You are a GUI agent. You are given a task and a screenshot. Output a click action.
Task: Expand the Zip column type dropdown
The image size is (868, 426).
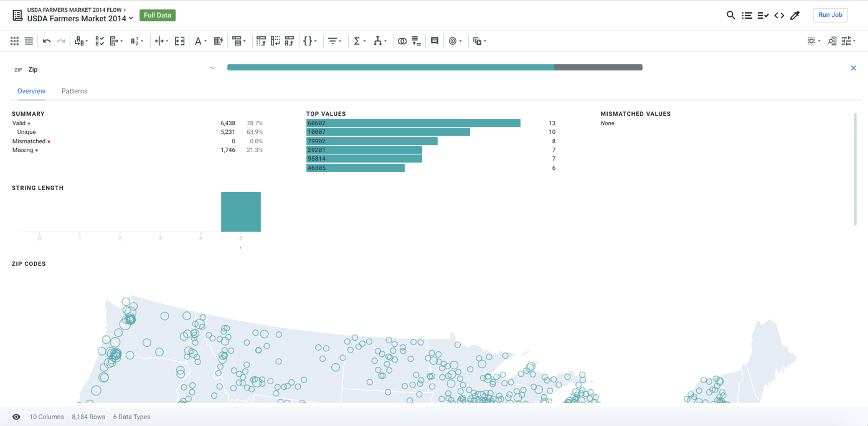[212, 68]
